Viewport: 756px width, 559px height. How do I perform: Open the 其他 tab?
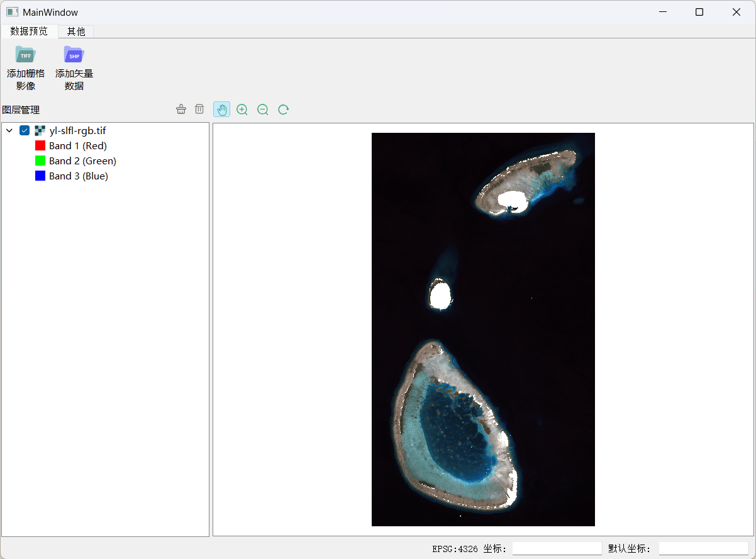pyautogui.click(x=76, y=31)
